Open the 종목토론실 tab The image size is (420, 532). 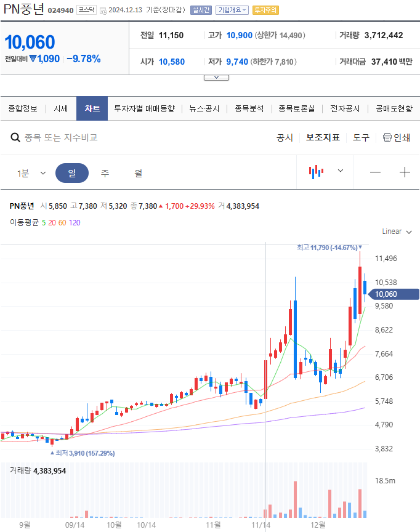(x=296, y=108)
